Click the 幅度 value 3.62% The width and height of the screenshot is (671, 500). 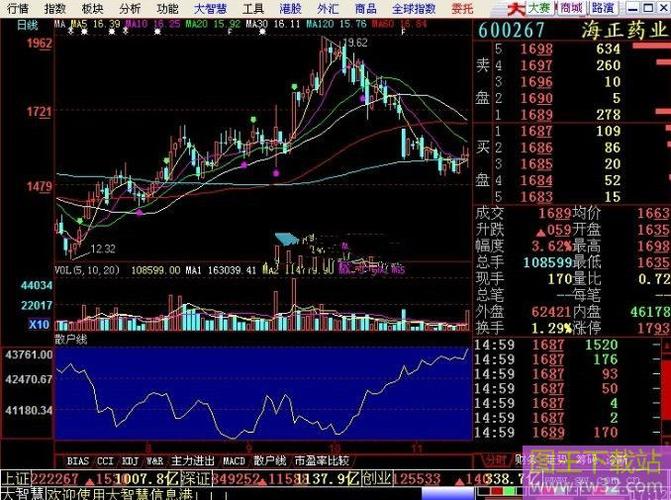pyautogui.click(x=552, y=246)
